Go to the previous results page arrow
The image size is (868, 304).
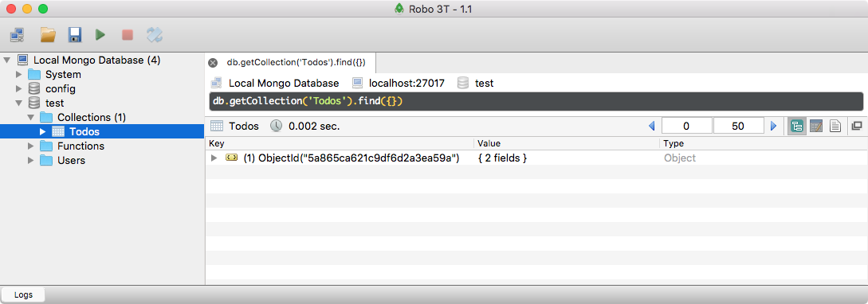point(651,126)
